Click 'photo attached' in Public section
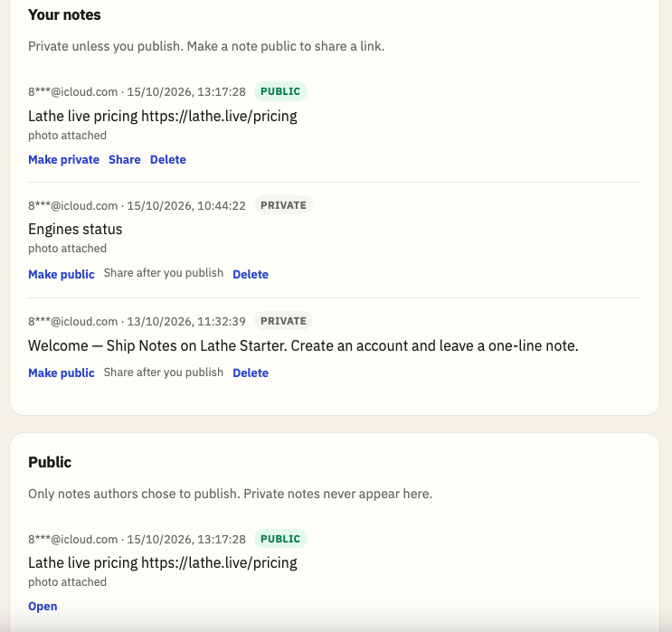Viewport: 672px width, 632px height. pos(67,582)
